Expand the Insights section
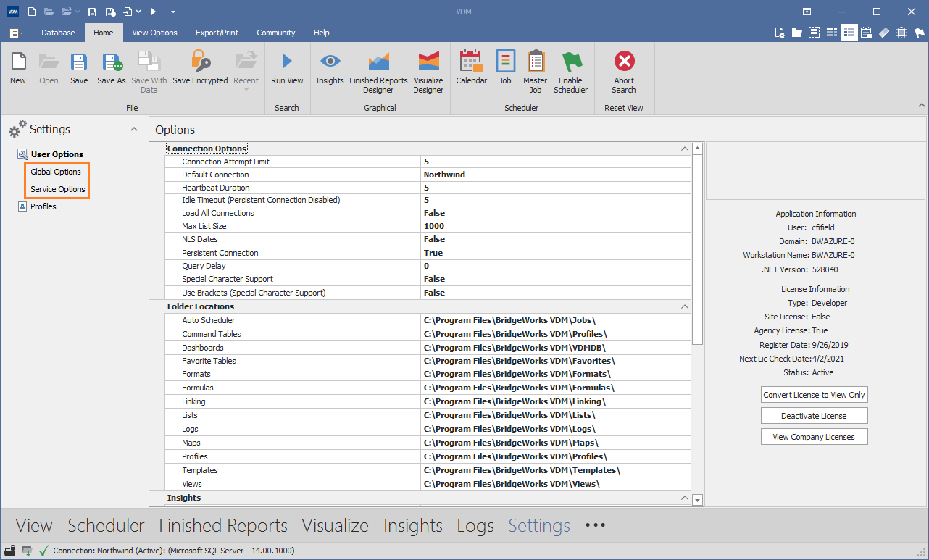This screenshot has width=929, height=560. click(684, 498)
